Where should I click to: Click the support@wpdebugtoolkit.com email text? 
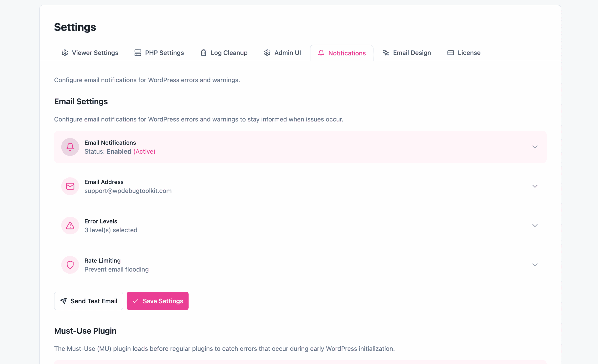(x=128, y=191)
